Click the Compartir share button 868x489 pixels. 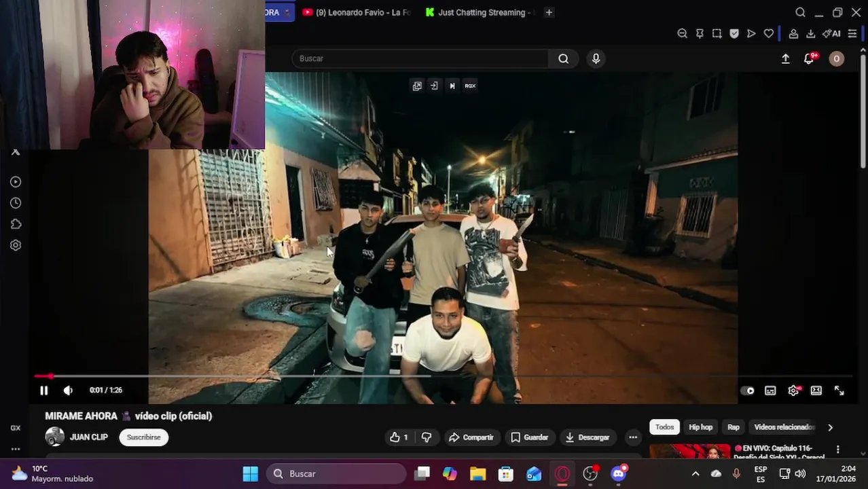coord(471,437)
